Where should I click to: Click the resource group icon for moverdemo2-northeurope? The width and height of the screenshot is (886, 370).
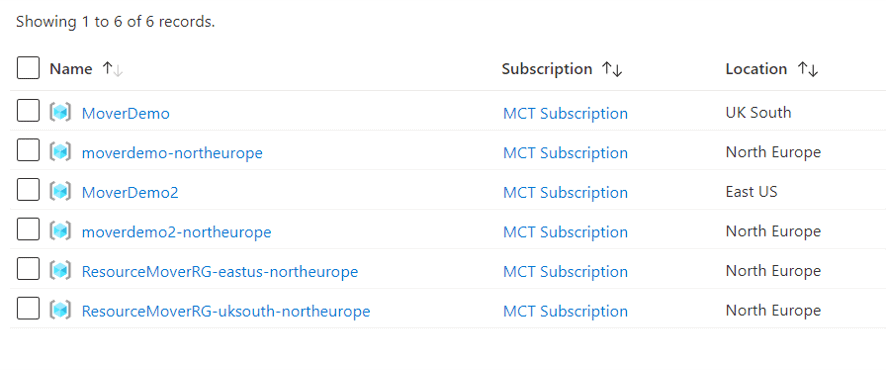point(60,231)
